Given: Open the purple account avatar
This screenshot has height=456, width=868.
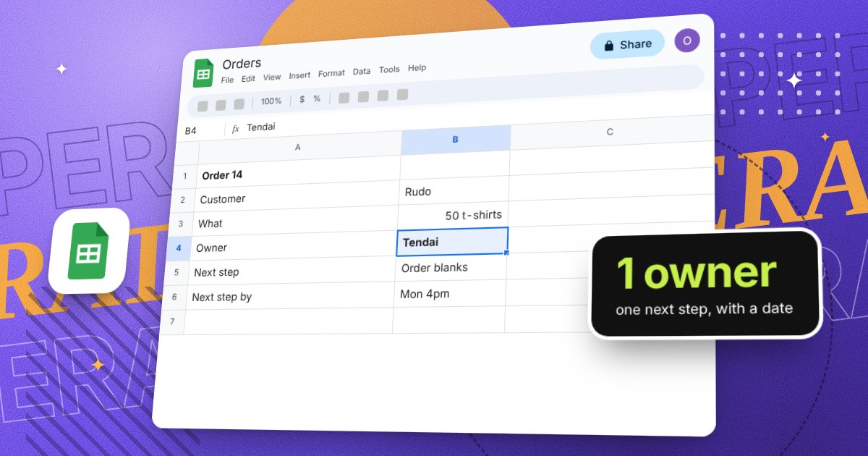Looking at the screenshot, I should (686, 41).
